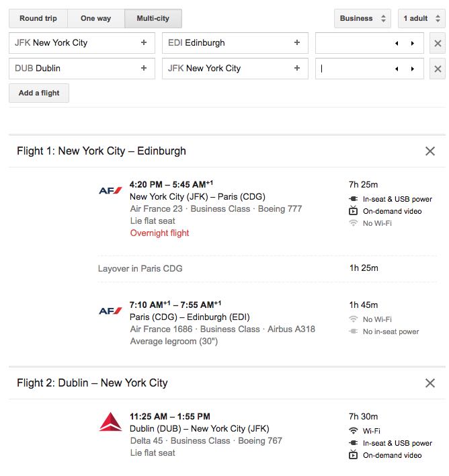Open the 1 adult passengers dropdown
Image resolution: width=449 pixels, height=476 pixels.
point(421,18)
